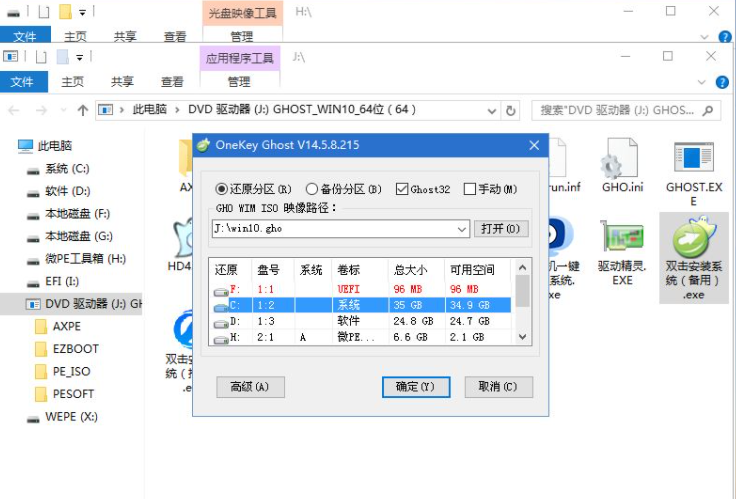Image resolution: width=736 pixels, height=499 pixels.
Task: Click the up arrow navigation button
Action: click(x=82, y=110)
